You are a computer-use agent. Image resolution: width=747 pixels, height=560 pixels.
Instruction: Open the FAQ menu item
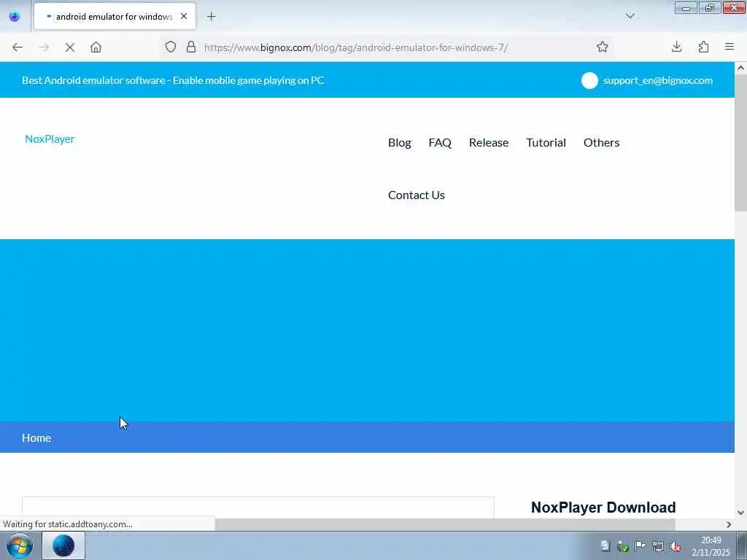(440, 142)
